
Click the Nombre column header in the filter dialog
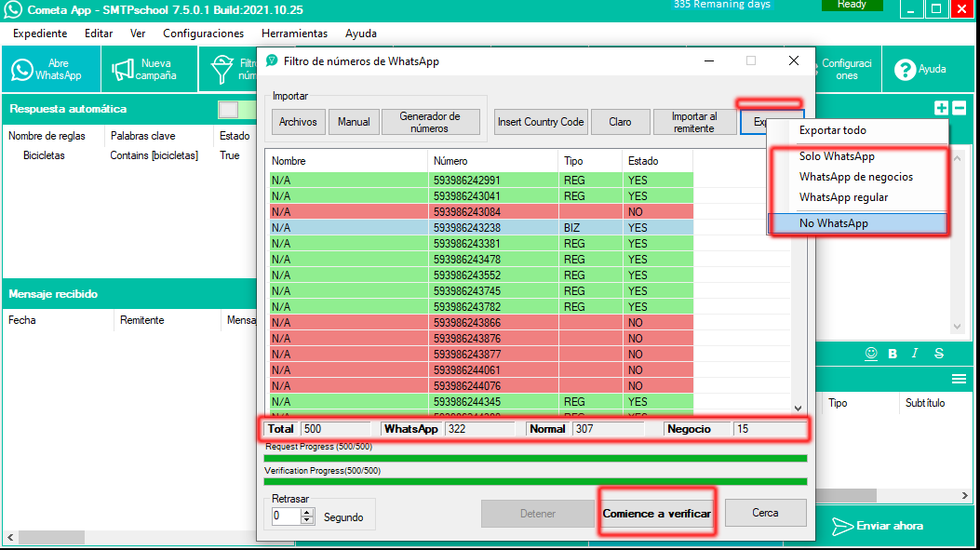click(347, 161)
